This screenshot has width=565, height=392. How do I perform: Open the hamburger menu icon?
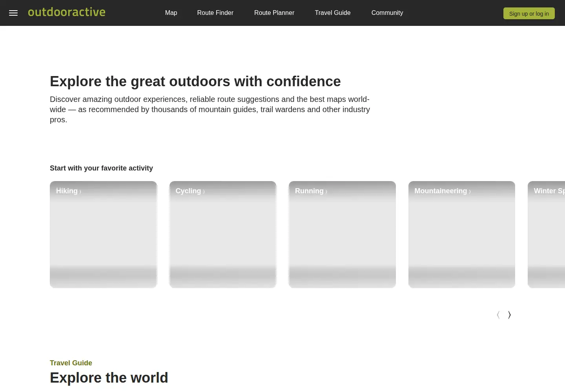pos(13,13)
